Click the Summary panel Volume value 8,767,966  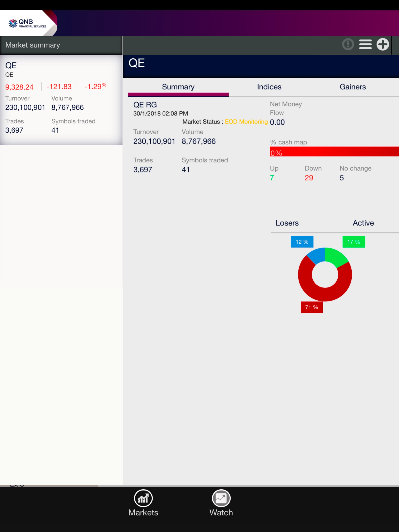click(199, 141)
